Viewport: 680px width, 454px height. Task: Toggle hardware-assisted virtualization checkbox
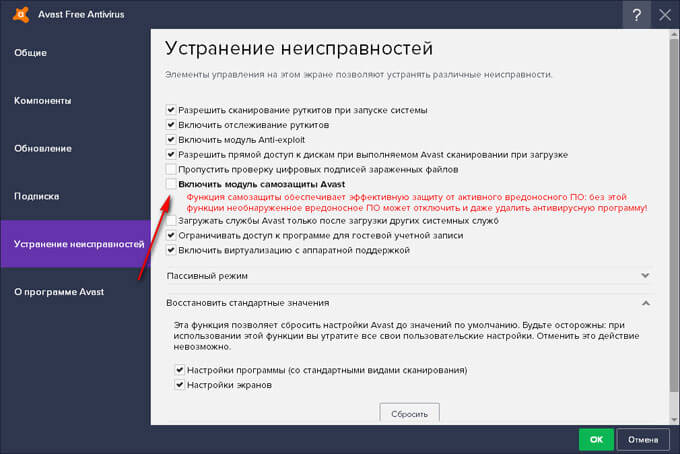click(x=171, y=250)
